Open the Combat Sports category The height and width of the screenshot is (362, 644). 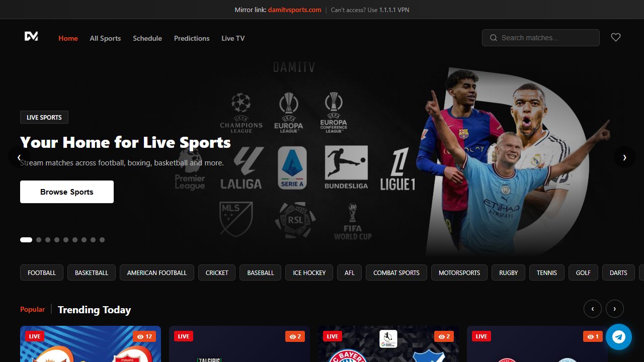point(396,273)
